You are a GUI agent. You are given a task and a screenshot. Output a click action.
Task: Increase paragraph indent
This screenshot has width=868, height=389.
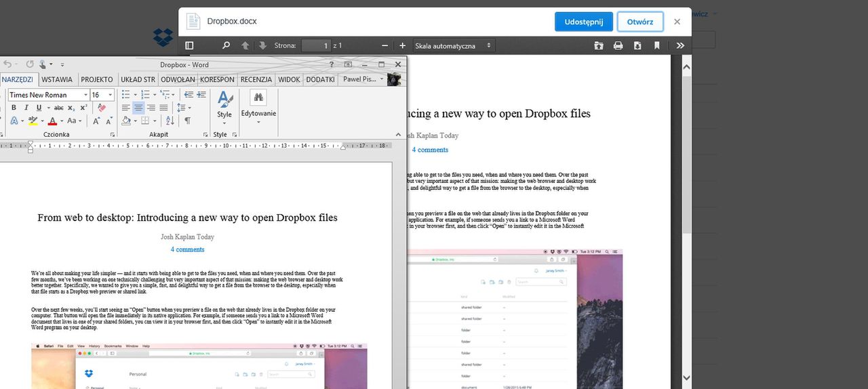tap(201, 95)
